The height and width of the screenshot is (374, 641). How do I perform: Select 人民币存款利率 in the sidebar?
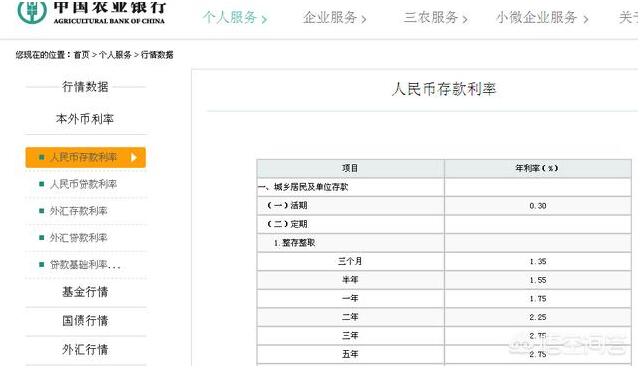click(85, 157)
